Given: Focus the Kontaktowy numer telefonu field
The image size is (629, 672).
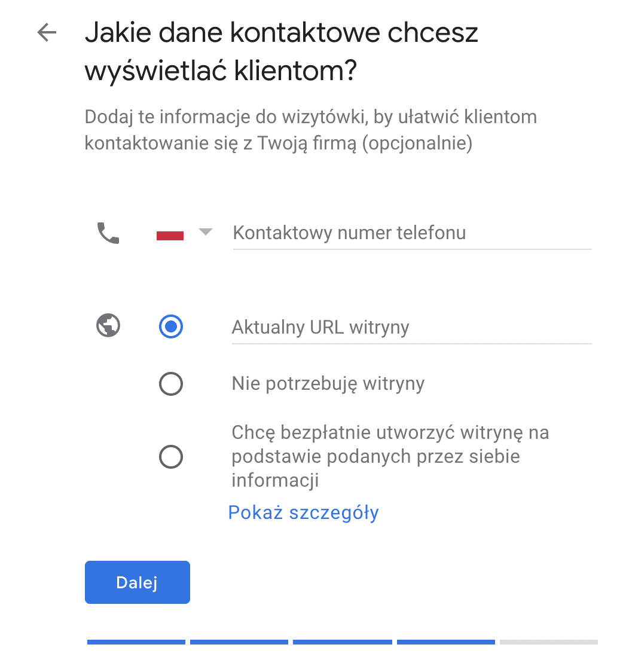Looking at the screenshot, I should point(411,233).
